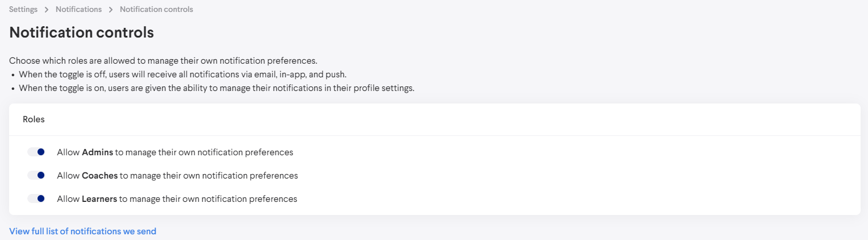Click the 'Allow Admins to manage' label text
This screenshot has height=240, width=868.
pyautogui.click(x=175, y=152)
